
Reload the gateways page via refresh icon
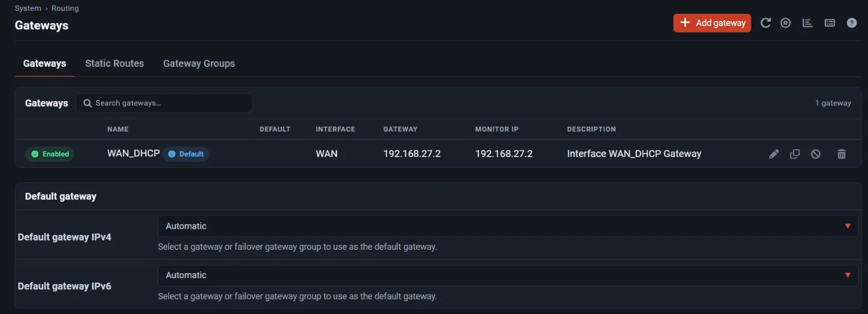tap(766, 23)
